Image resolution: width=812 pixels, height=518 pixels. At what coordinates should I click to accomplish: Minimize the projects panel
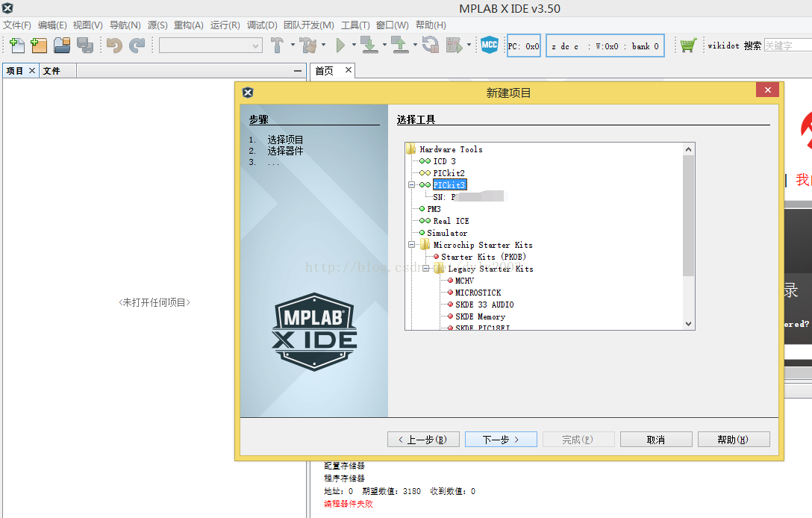[297, 71]
